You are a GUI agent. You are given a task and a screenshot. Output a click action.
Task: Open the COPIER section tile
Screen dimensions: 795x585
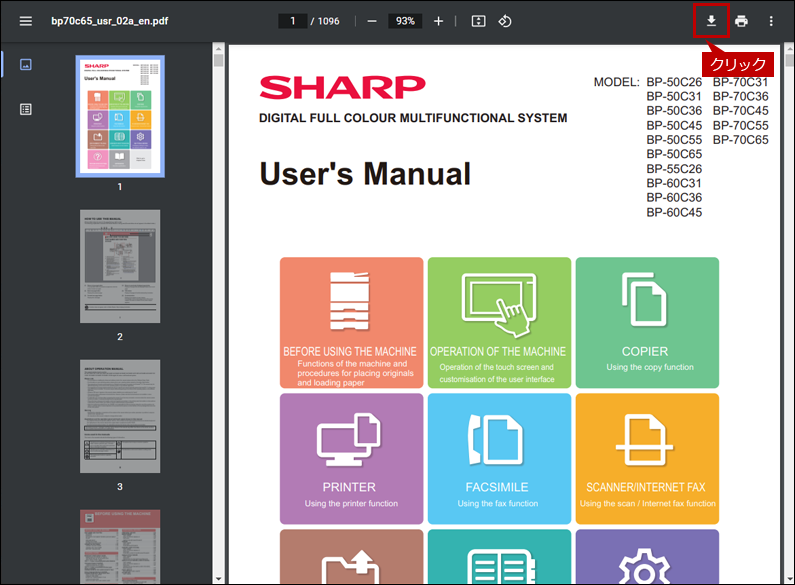coord(647,322)
